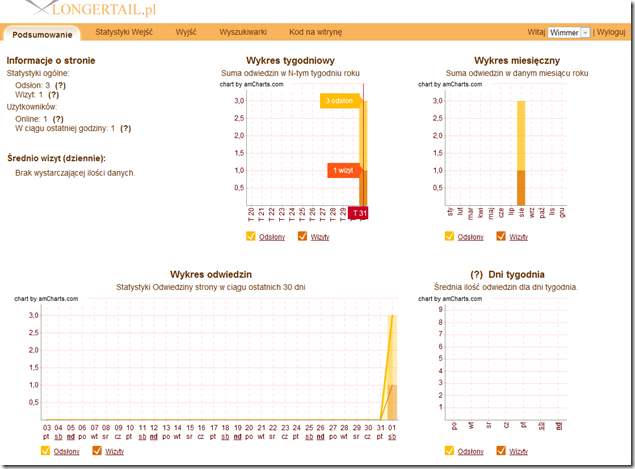This screenshot has height=469, width=635.
Task: Click the Wyloguj logout link
Action: click(x=611, y=32)
